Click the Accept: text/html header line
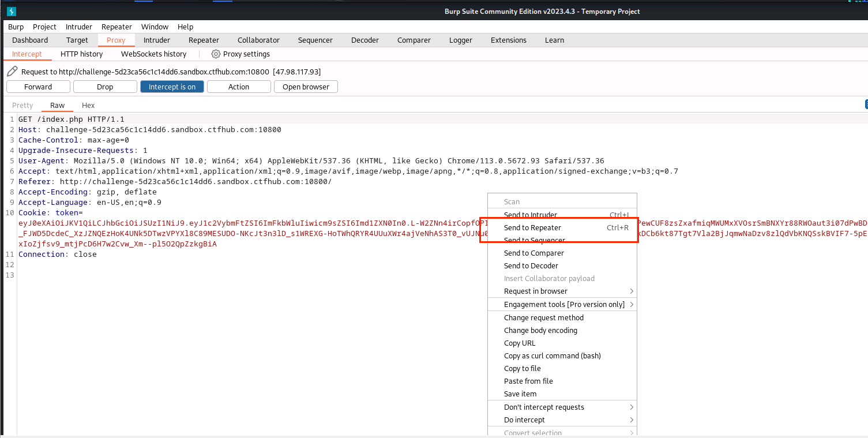 click(348, 171)
